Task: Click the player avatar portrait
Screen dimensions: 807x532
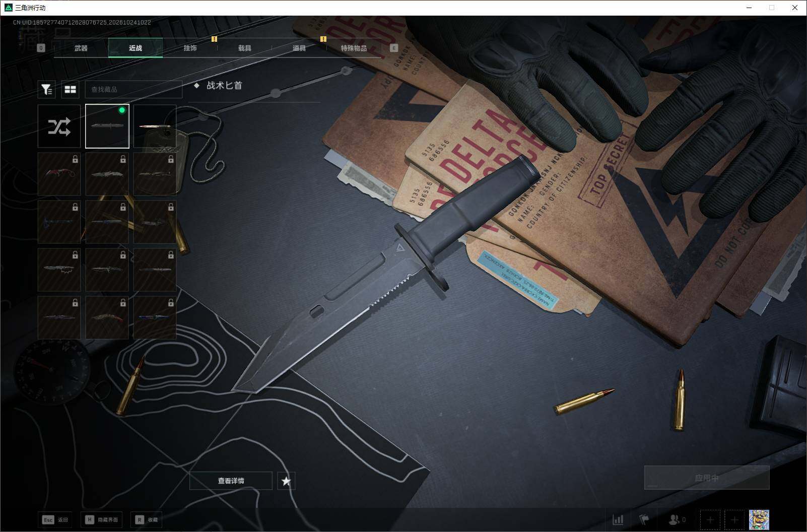Action: pos(759,519)
